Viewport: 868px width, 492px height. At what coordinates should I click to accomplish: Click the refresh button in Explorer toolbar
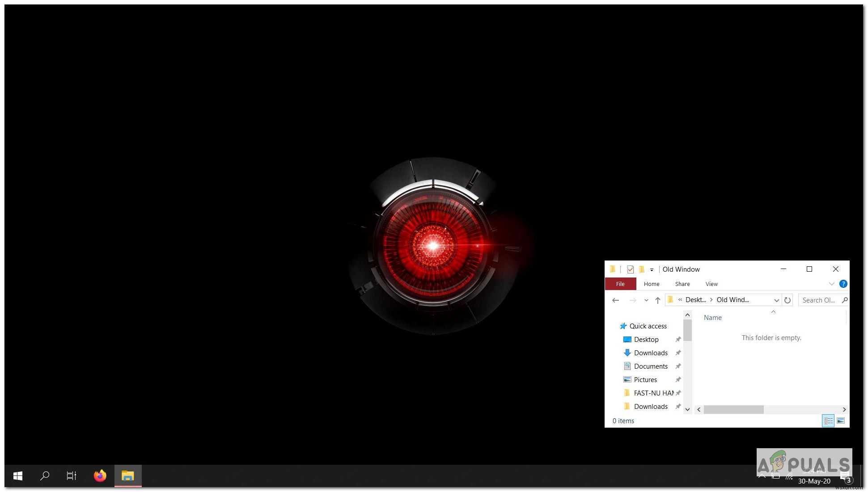(788, 299)
